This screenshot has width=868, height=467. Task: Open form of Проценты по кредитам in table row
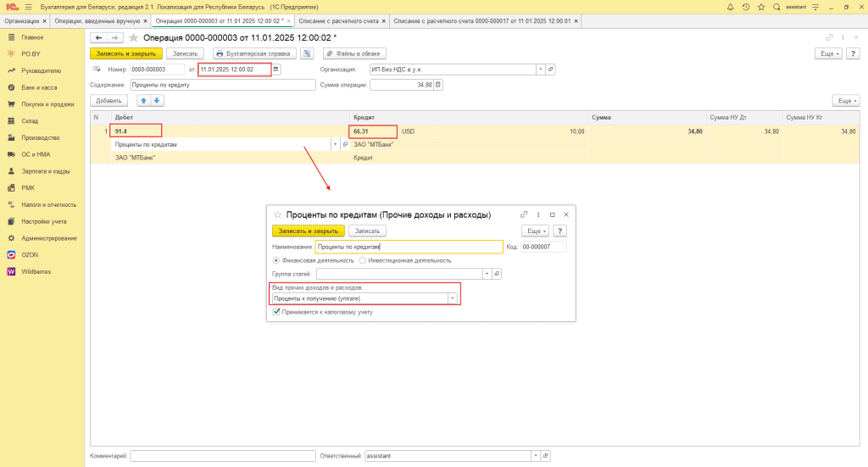pyautogui.click(x=346, y=144)
